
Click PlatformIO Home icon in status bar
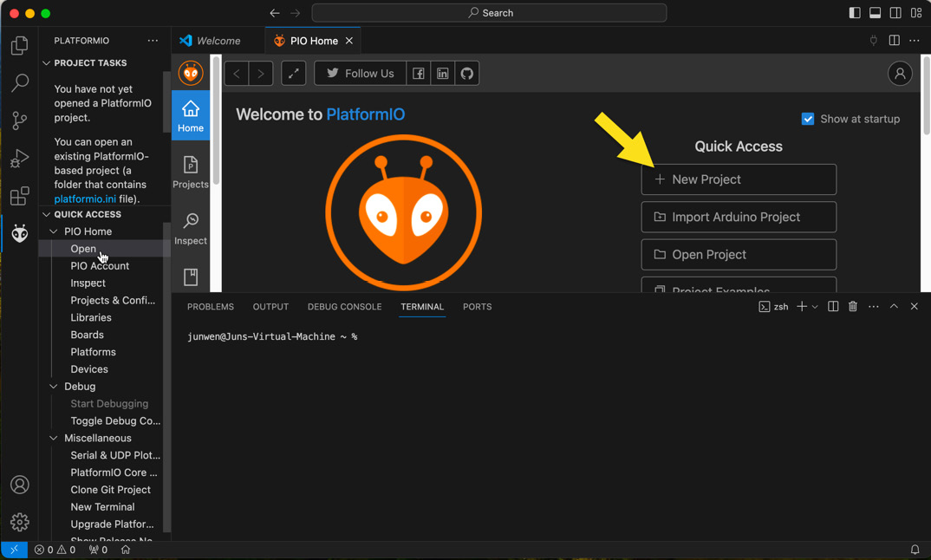pos(126,550)
